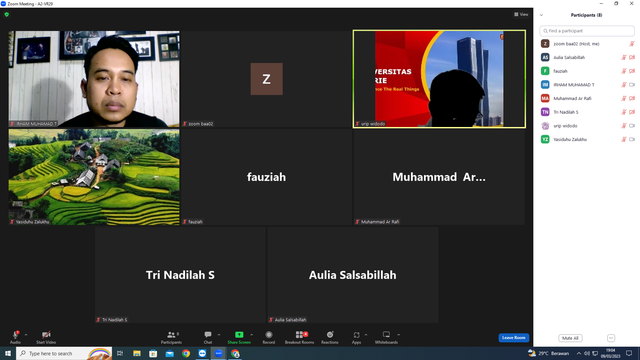Viewport: 640px width, 360px height.
Task: Select Muhammad Ar Rafi in participant list
Action: tap(587, 98)
